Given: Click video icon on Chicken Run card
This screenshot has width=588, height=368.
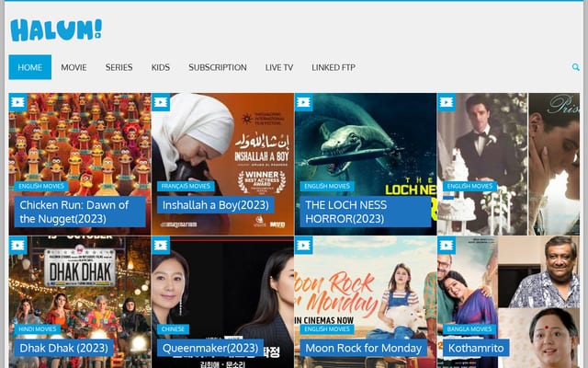Looking at the screenshot, I should (x=18, y=102).
